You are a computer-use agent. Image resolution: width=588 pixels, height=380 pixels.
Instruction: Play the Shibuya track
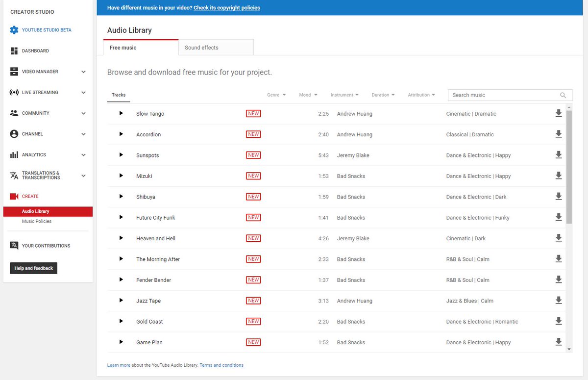coord(121,196)
